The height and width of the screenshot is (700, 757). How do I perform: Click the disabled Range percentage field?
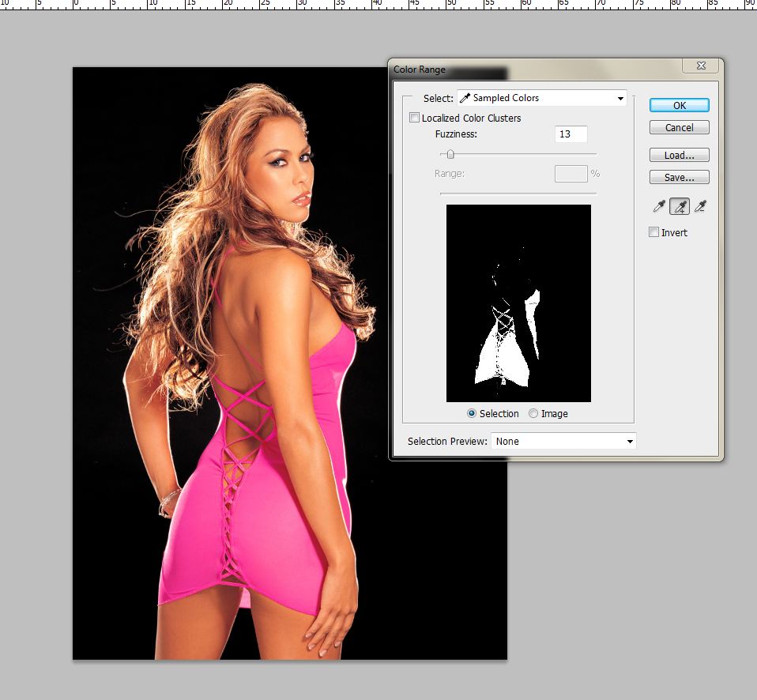pyautogui.click(x=571, y=174)
